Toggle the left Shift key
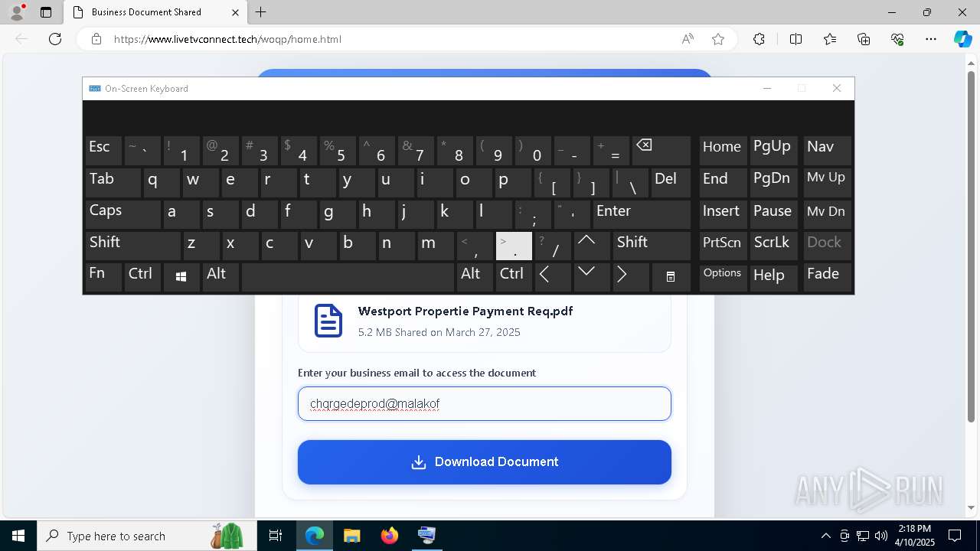The width and height of the screenshot is (980, 551). click(x=132, y=246)
